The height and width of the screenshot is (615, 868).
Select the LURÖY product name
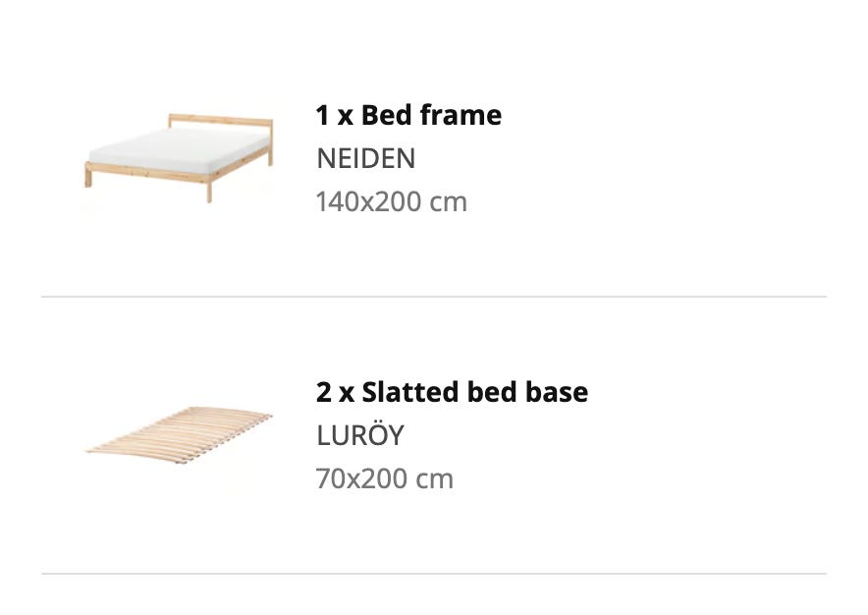[360, 434]
